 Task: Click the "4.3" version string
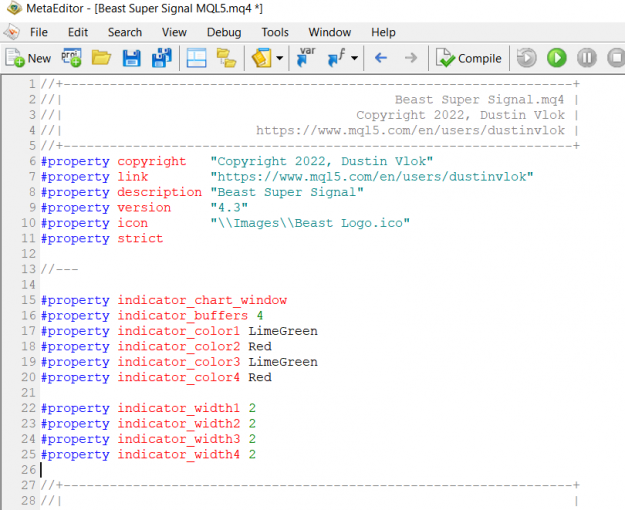coord(229,207)
